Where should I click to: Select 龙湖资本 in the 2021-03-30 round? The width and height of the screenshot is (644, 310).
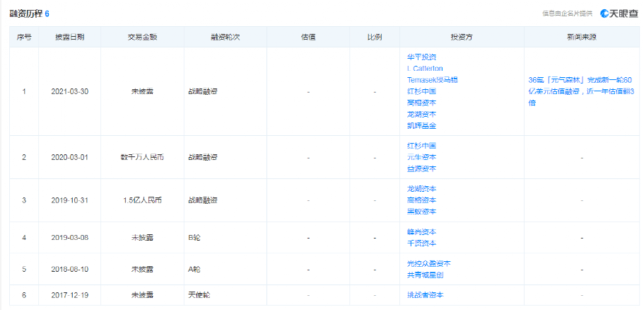click(421, 114)
